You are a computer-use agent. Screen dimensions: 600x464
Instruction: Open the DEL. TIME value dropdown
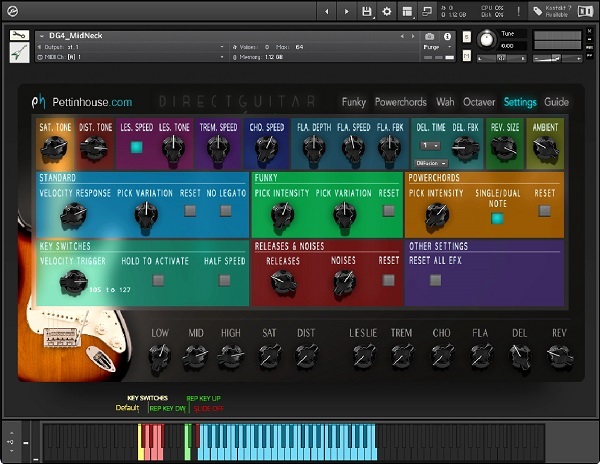tap(430, 146)
